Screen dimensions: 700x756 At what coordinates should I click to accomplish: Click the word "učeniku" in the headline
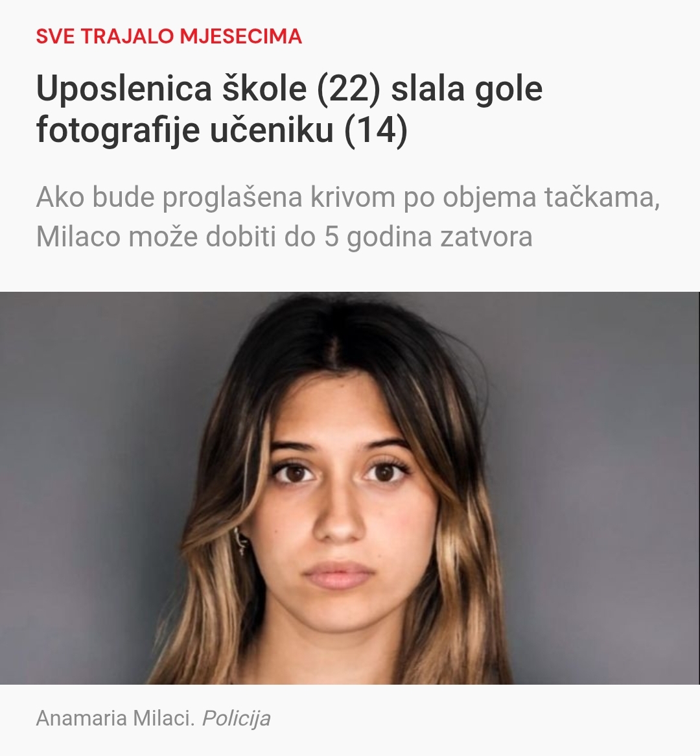272,130
